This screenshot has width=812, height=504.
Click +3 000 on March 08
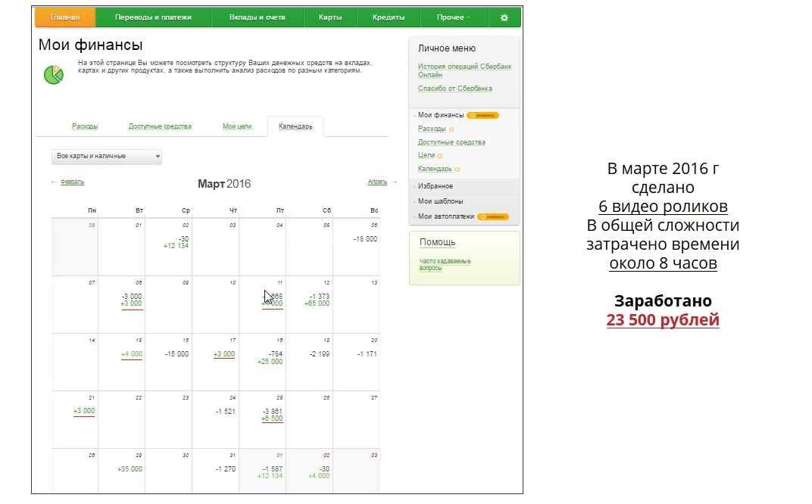[x=132, y=303]
